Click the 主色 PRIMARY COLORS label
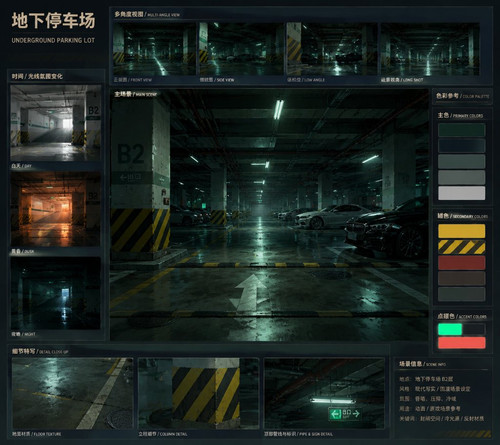 pyautogui.click(x=460, y=115)
